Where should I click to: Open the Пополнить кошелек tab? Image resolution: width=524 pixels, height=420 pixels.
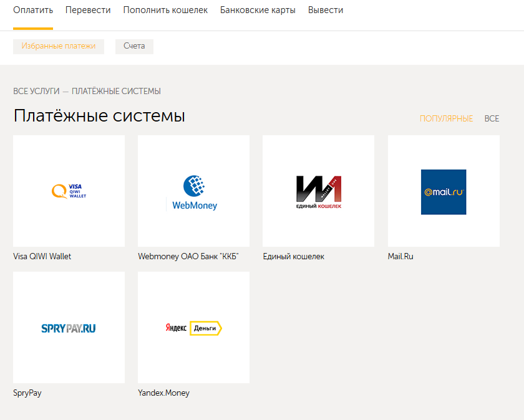tap(165, 11)
